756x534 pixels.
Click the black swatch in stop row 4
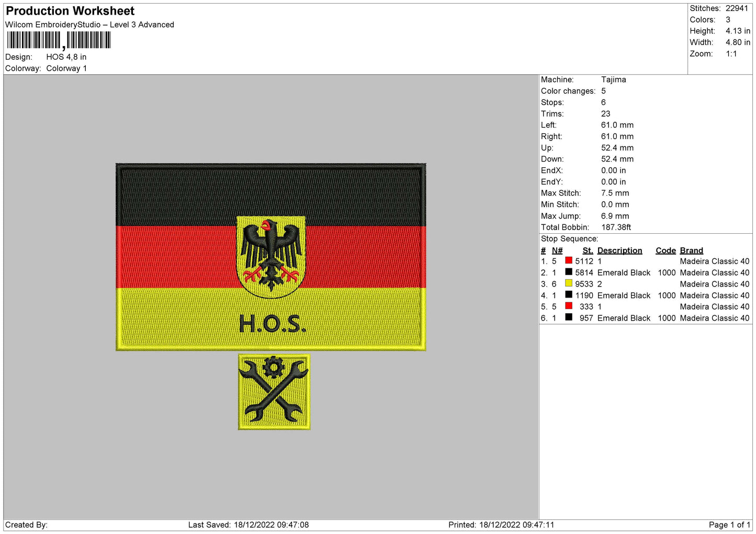tap(568, 294)
